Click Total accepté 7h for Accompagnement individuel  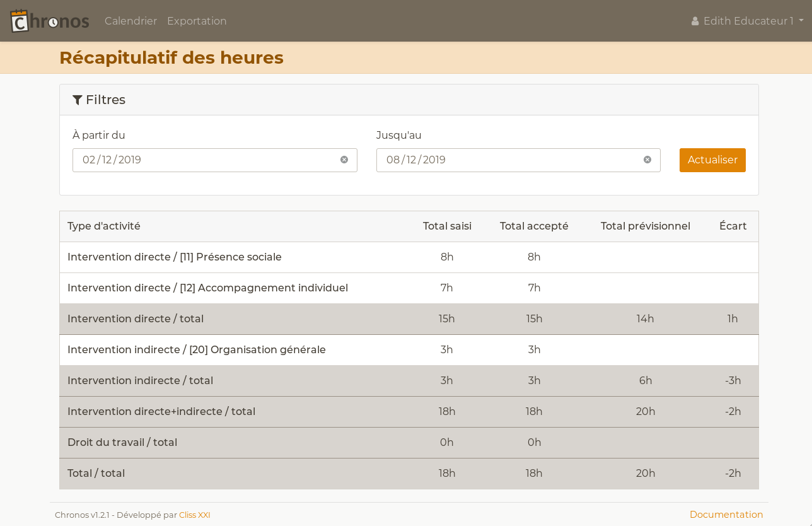534,288
